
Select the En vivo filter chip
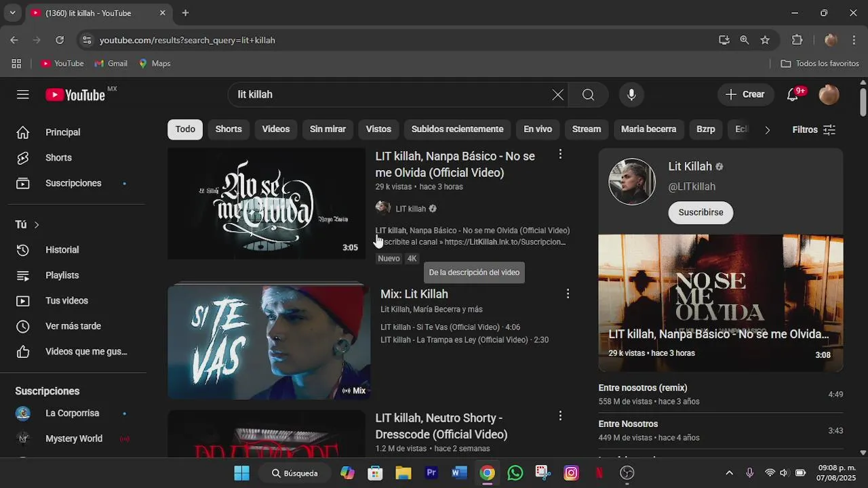pos(538,129)
